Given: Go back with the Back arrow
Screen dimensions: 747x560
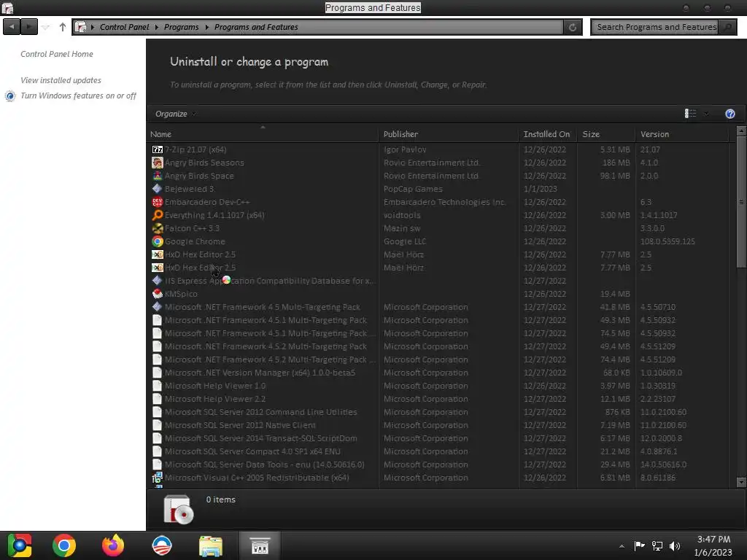Looking at the screenshot, I should click(x=12, y=27).
